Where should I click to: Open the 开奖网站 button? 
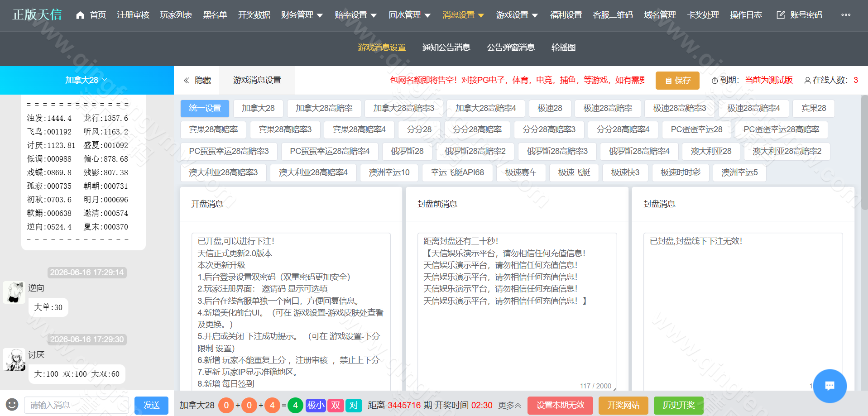point(623,405)
